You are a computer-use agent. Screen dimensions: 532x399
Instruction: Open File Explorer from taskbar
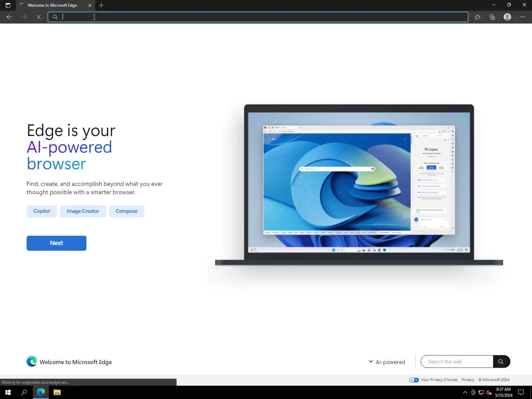[57, 392]
